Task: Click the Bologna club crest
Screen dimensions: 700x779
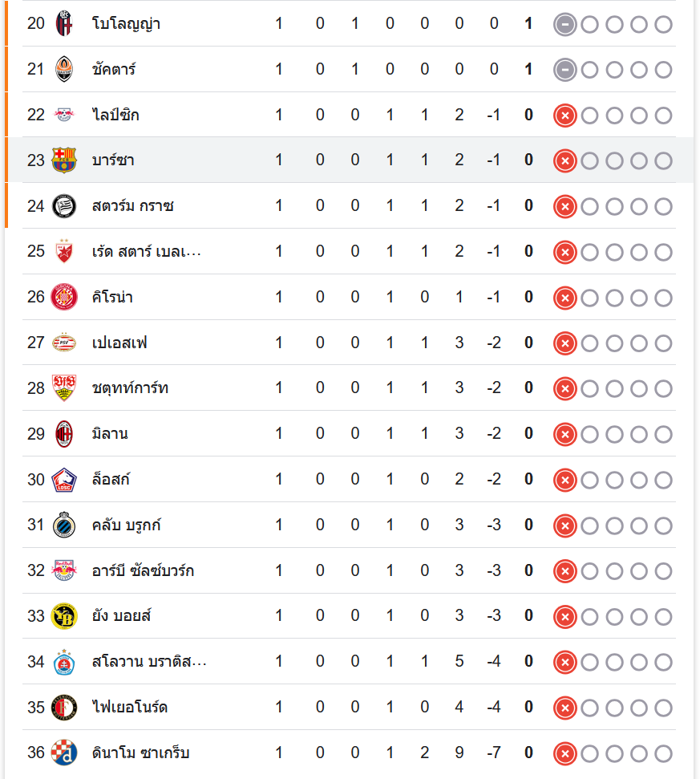Action: pyautogui.click(x=64, y=23)
